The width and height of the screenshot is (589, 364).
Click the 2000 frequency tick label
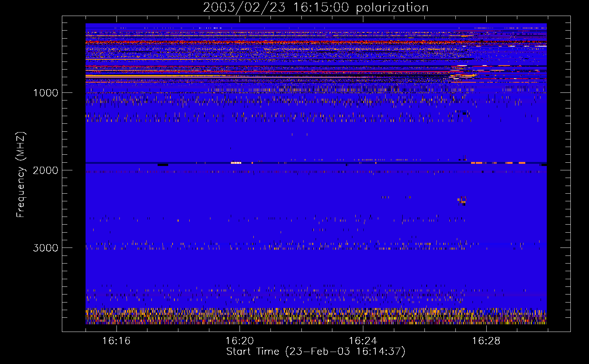click(46, 170)
